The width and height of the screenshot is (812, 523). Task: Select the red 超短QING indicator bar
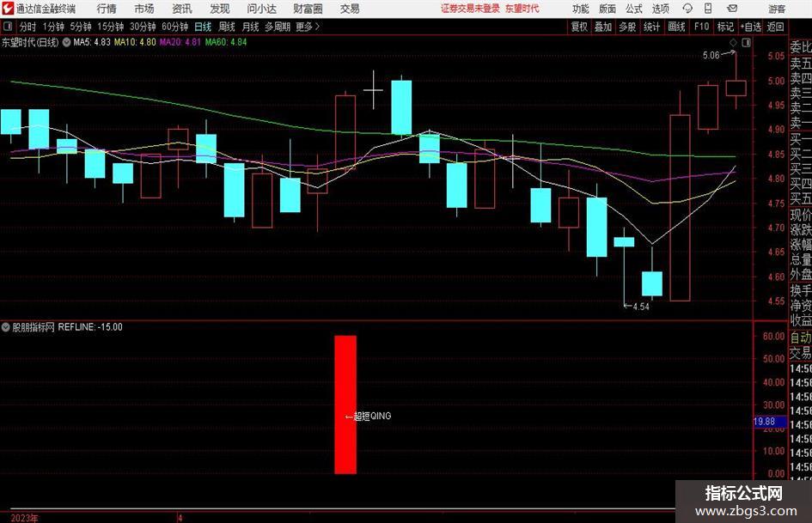[345, 404]
